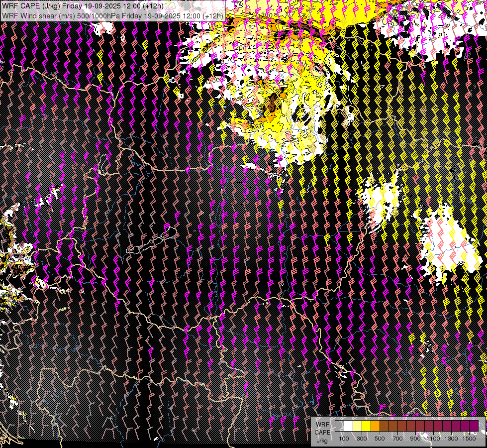Pick the white legend swatch
This screenshot has height=448, width=487.
click(x=348, y=426)
